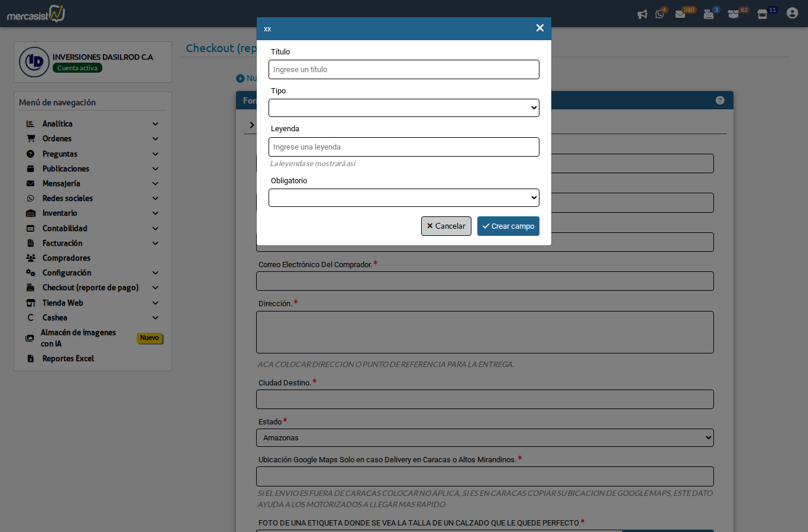Click the Inversiones Dasilrod company logo
The image size is (808, 532).
(x=34, y=62)
